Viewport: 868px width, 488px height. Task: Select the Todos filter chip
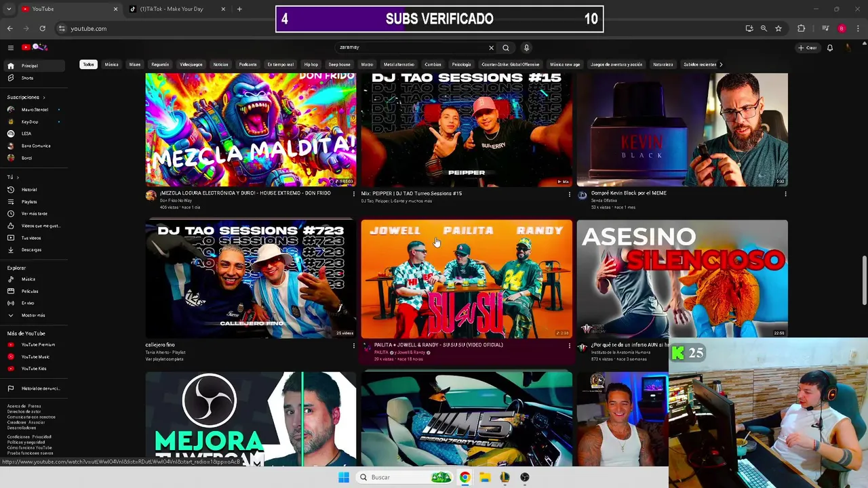(88, 64)
